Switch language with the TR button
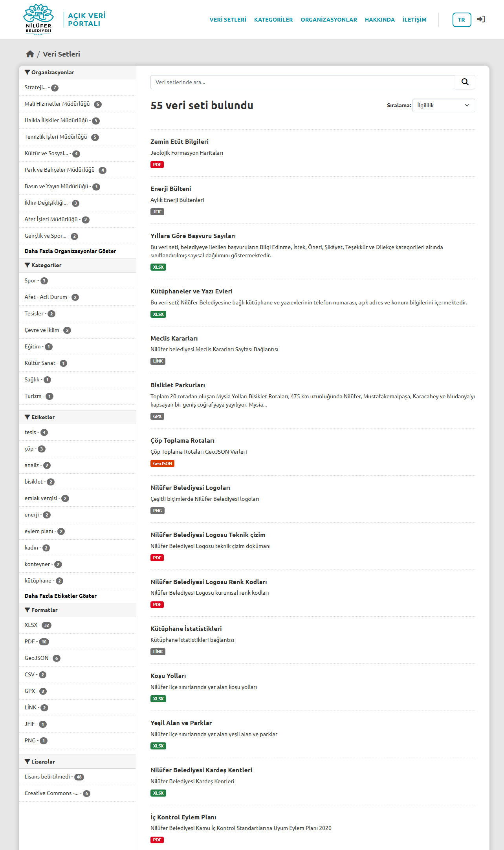 pyautogui.click(x=462, y=20)
